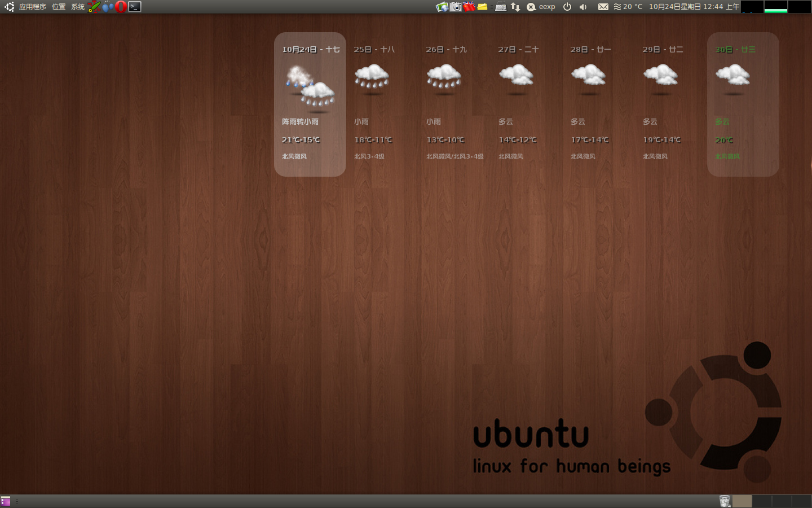Select the 10月24日 weather forecast card
The width and height of the screenshot is (812, 508).
tap(310, 104)
